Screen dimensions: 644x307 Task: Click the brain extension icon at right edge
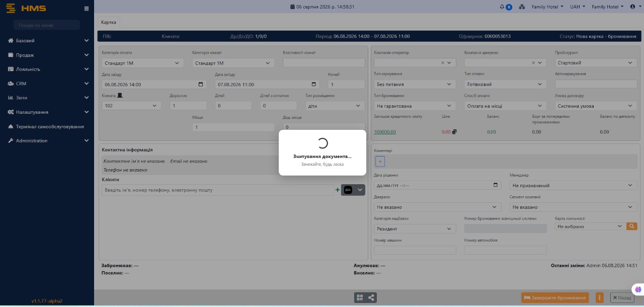638,289
